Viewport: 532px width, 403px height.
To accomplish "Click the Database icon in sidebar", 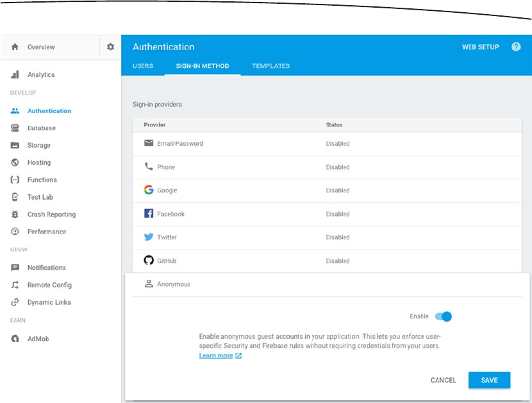I will [x=15, y=128].
